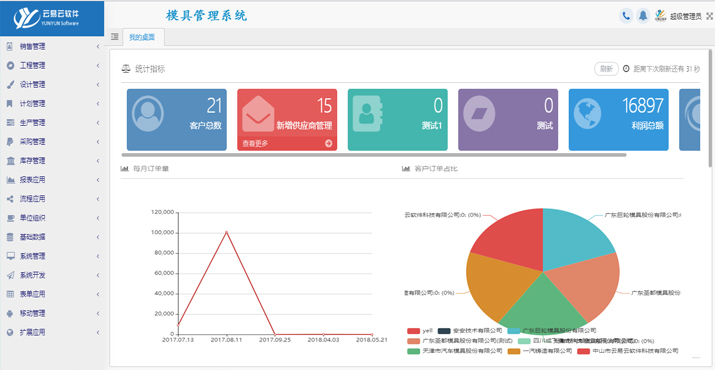Image resolution: width=715 pixels, height=370 pixels.
Task: Click the 库存管理 bank icon
Action: click(10, 161)
